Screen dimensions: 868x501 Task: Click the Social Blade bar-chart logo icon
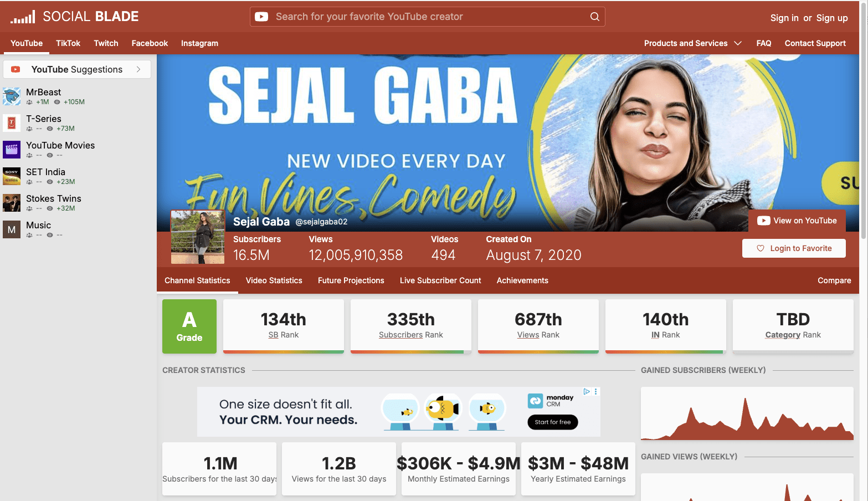click(23, 17)
